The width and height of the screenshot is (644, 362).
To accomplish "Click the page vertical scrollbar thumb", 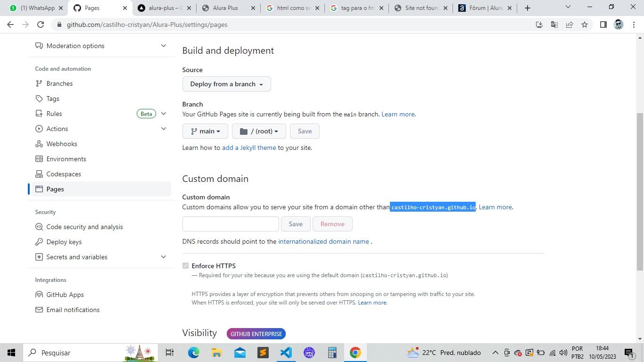I will (x=640, y=191).
